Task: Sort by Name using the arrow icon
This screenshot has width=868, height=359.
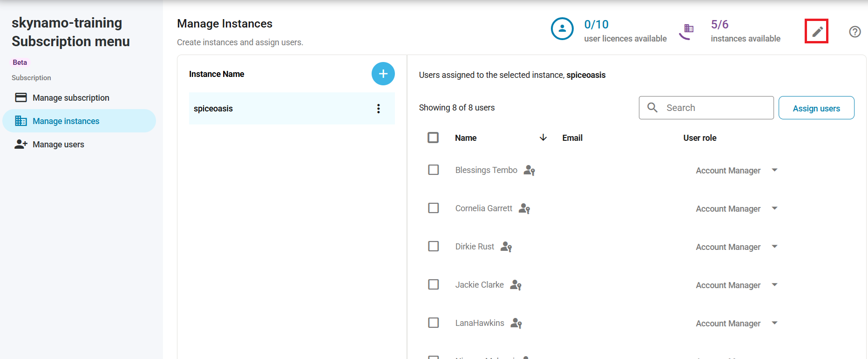Action: (543, 138)
